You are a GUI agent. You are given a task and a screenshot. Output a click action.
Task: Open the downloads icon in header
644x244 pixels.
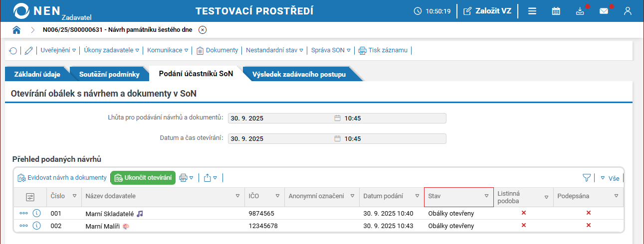point(580,11)
